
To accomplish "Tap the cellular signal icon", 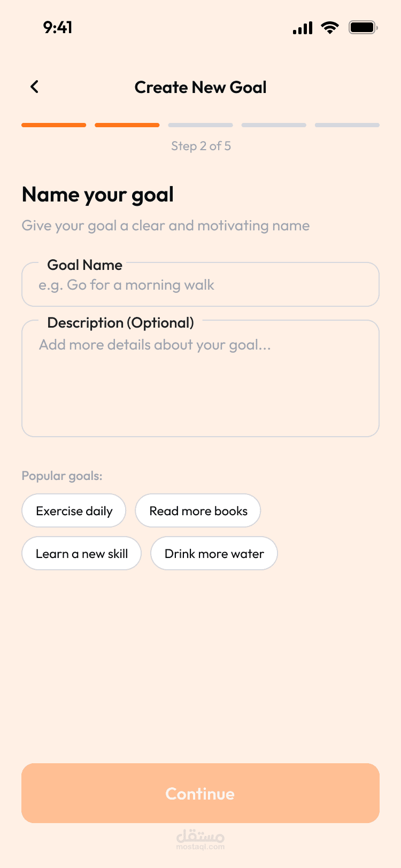I will pos(303,28).
